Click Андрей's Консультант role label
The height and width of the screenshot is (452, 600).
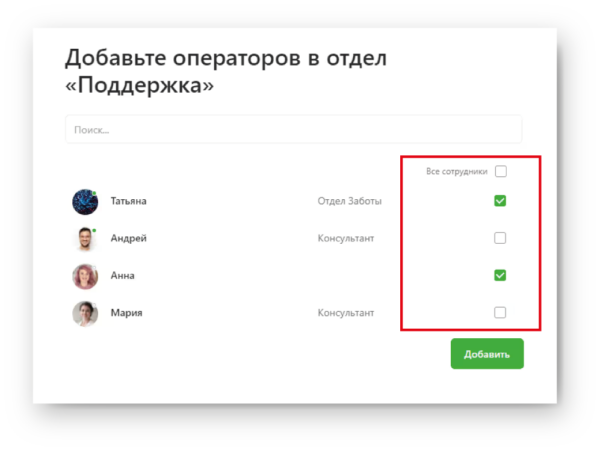click(346, 238)
